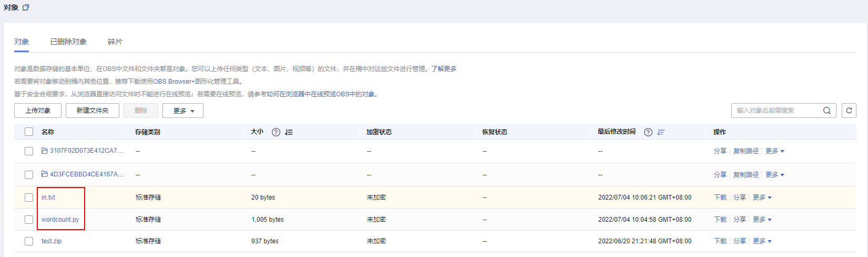Click the 恢复状态 column header
The width and height of the screenshot is (868, 257).
click(495, 132)
